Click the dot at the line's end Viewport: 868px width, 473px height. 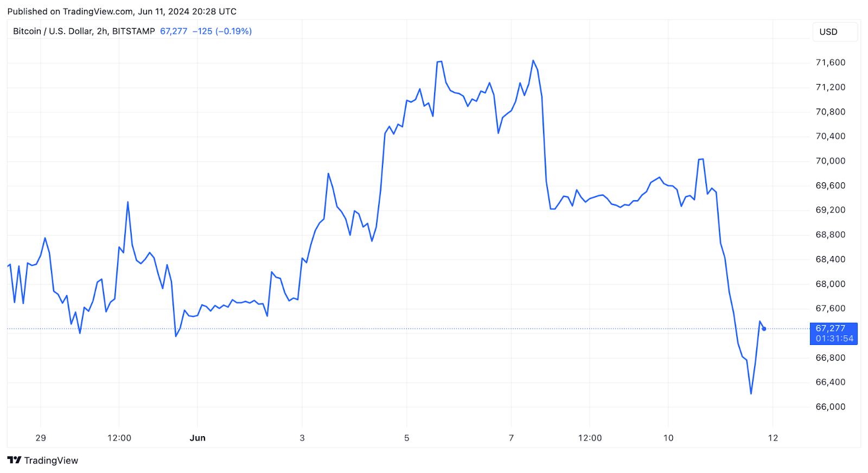(764, 329)
